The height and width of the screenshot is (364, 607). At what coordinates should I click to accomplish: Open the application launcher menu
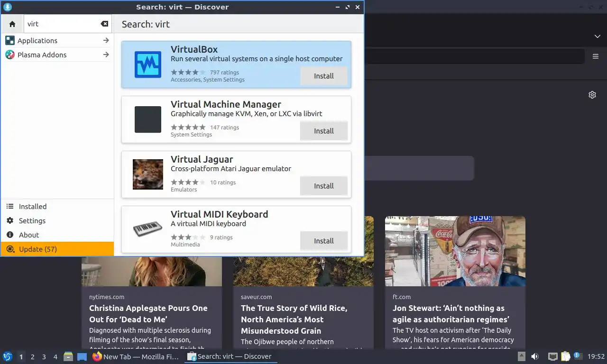tap(8, 356)
